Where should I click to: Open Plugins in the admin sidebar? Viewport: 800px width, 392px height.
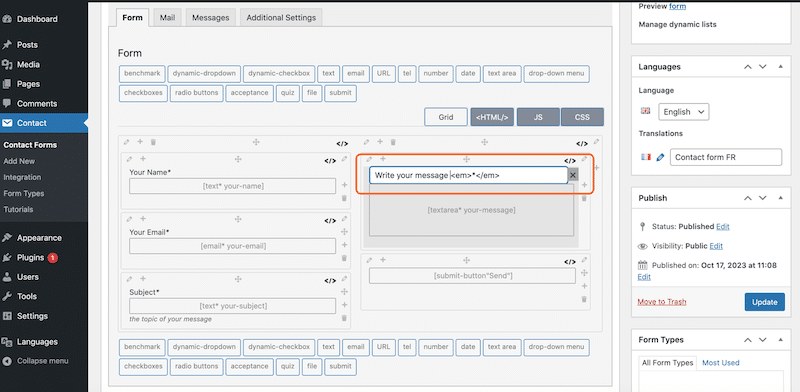click(30, 258)
